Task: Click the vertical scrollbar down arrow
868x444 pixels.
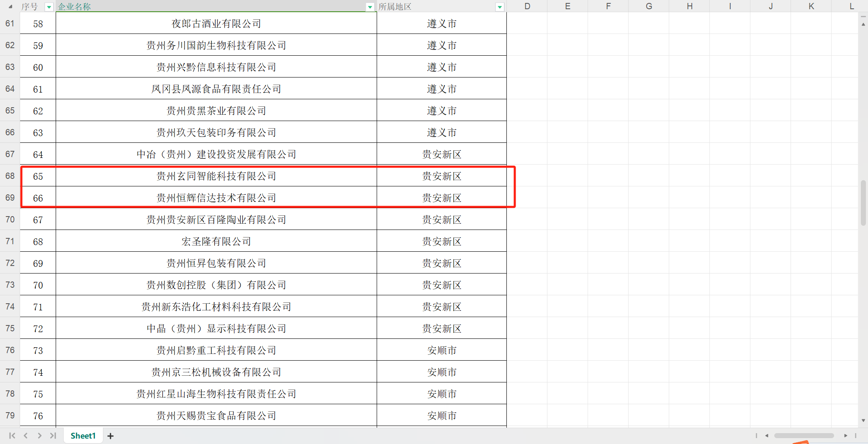Action: (x=863, y=421)
